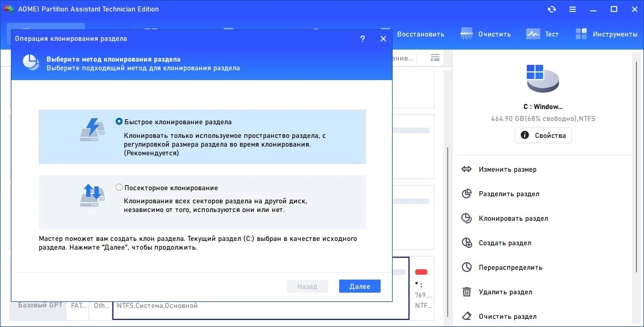Click the Тест pulse icon
644x327 pixels.
pos(533,34)
